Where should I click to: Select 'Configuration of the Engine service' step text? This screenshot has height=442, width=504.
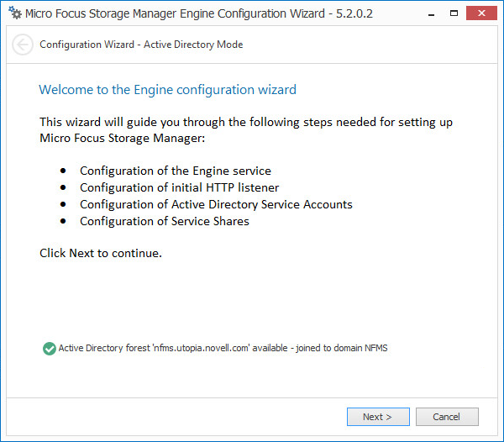click(x=176, y=171)
